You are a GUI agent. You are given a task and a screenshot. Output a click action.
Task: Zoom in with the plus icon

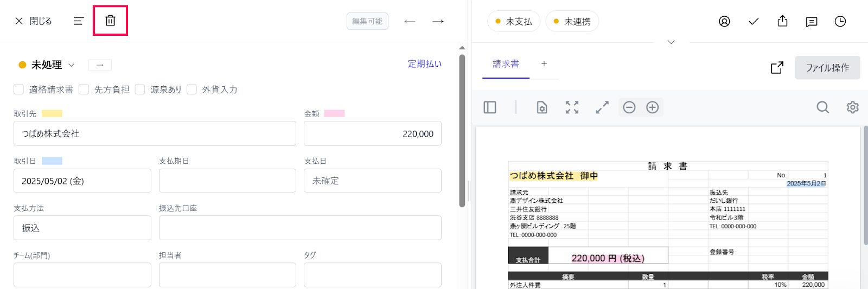(x=653, y=107)
